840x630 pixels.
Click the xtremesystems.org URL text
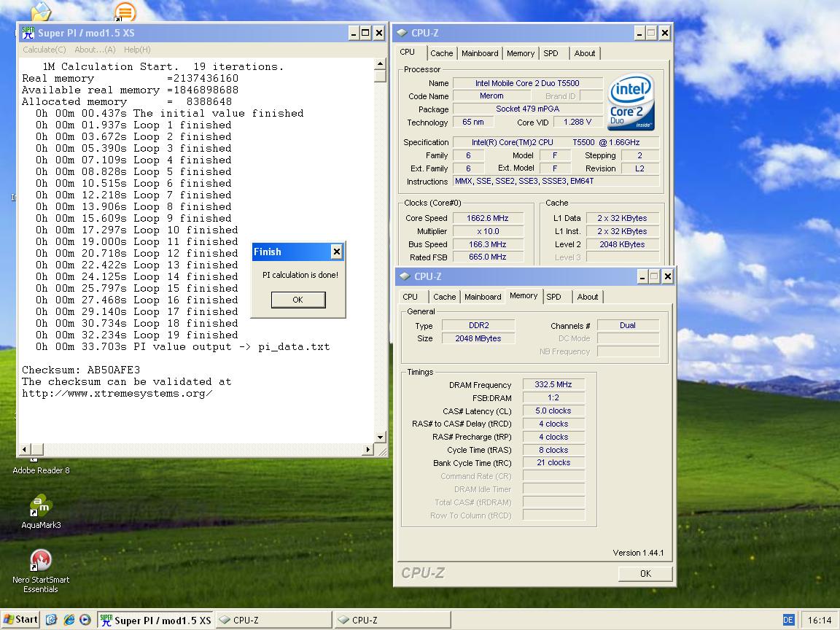pos(117,394)
